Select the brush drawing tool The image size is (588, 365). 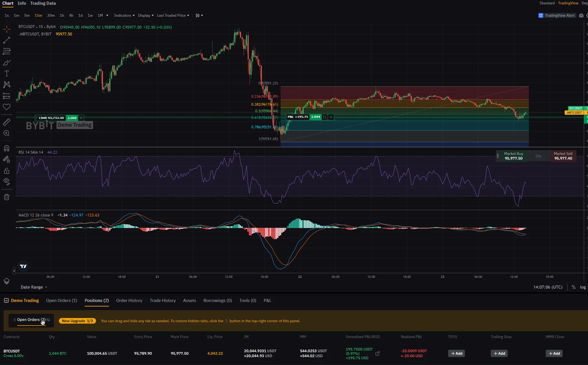pyautogui.click(x=6, y=63)
